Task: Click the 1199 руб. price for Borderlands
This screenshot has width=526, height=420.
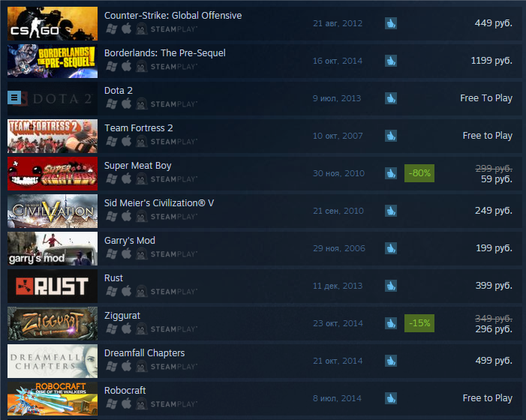Action: point(491,61)
